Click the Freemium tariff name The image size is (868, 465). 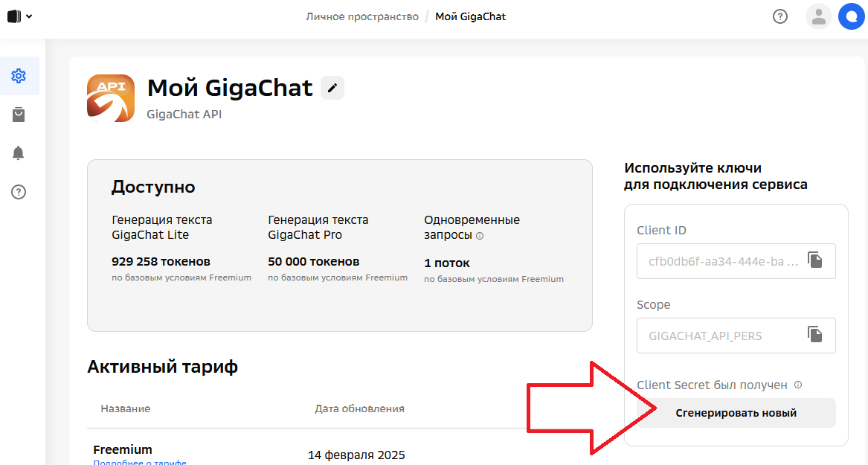(122, 449)
